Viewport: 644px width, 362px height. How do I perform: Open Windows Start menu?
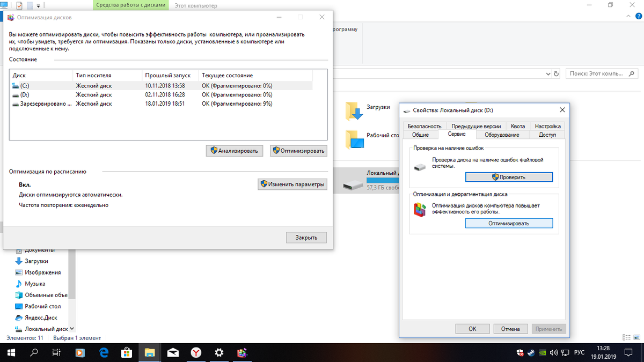[x=11, y=352]
